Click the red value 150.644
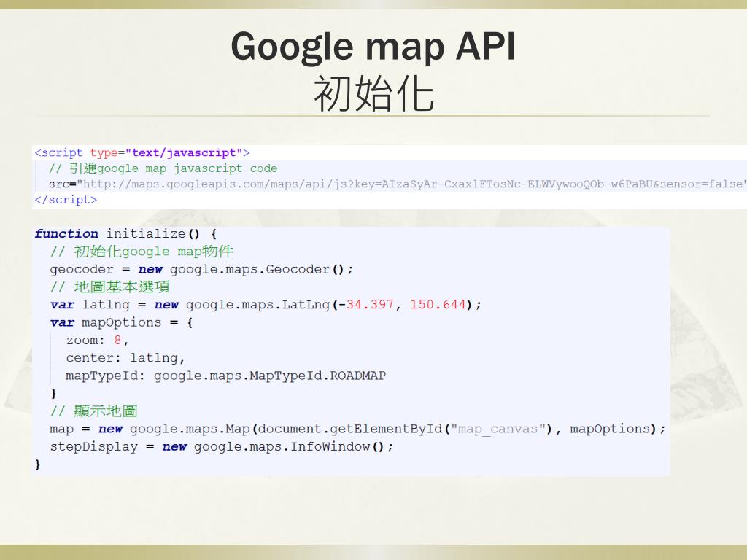The image size is (747, 560). (438, 305)
